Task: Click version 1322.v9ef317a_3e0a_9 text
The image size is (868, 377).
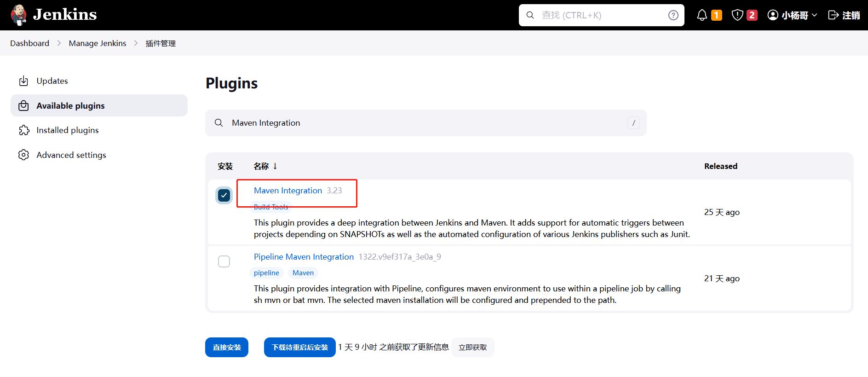Action: [400, 257]
